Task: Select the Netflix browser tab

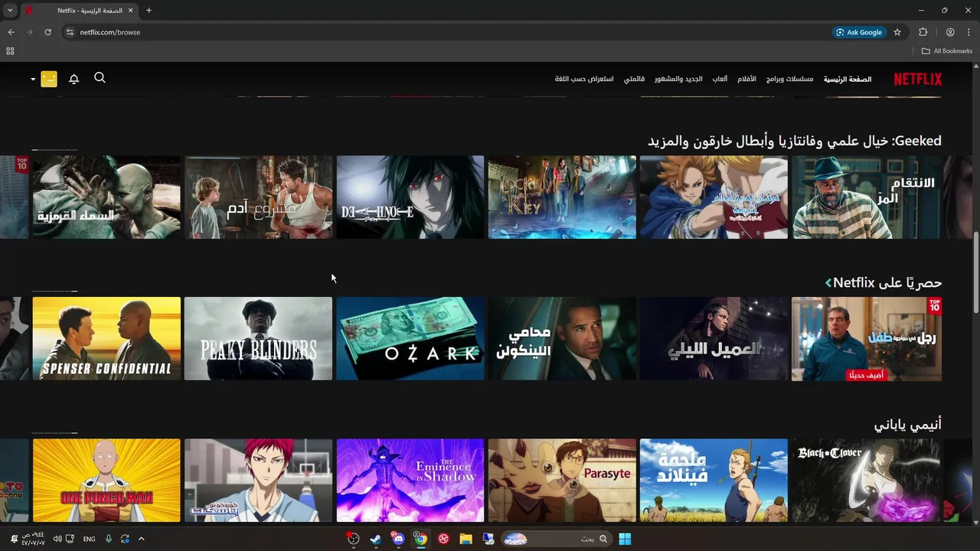Action: tap(79, 11)
